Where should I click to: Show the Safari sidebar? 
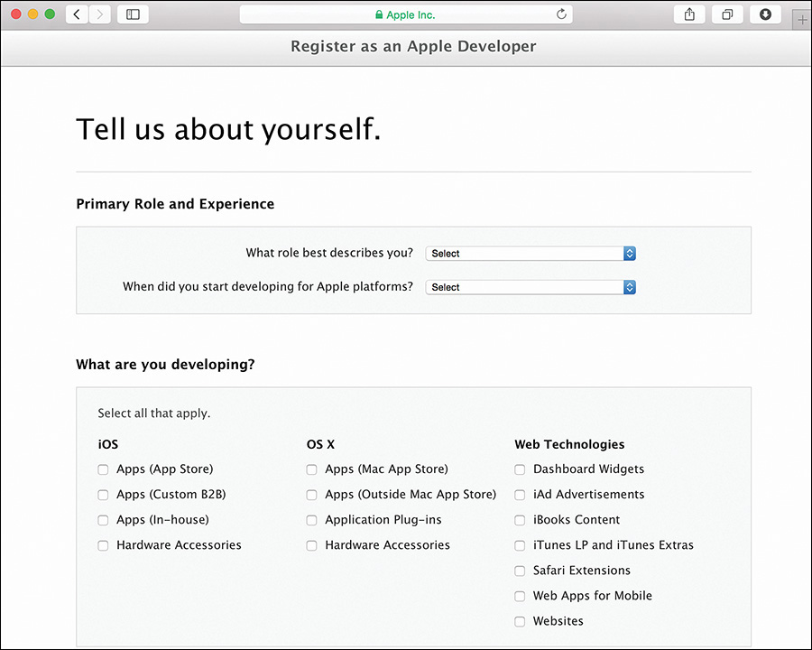(x=134, y=14)
